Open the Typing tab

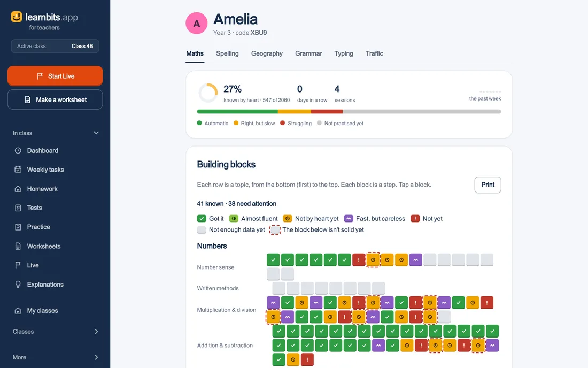click(344, 53)
